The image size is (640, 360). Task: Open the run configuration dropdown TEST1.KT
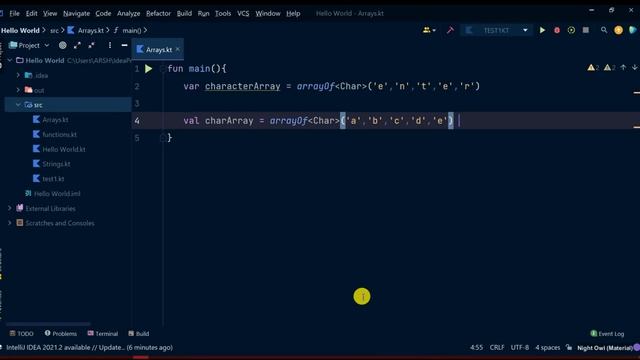point(496,30)
